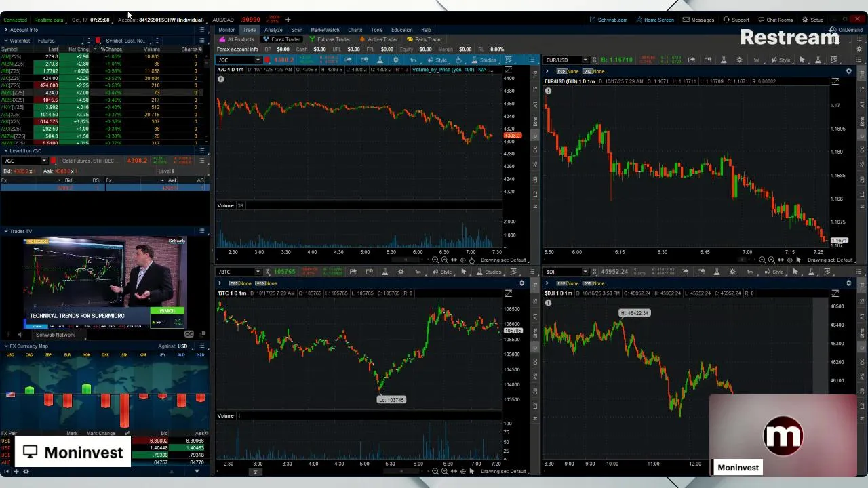Open Active Trader view

pyautogui.click(x=378, y=39)
